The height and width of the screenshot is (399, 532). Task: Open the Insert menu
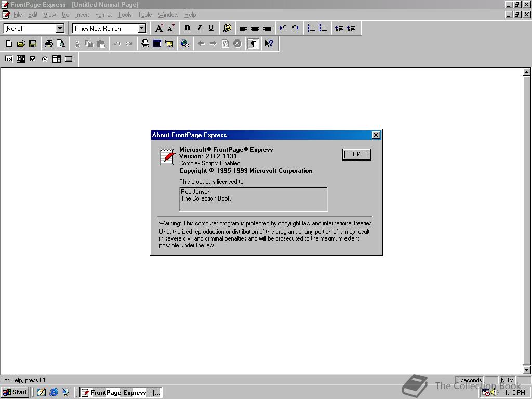tap(82, 15)
